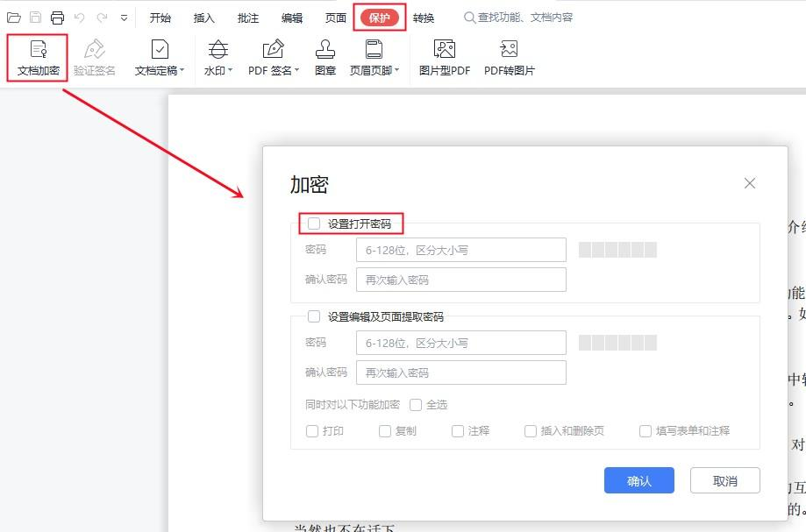Enable the 设置打开密码 checkbox
806x532 pixels.
[x=314, y=223]
